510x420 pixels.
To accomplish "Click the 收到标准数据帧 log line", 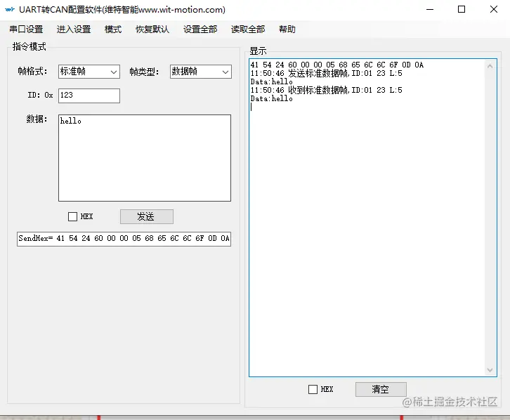I will click(x=326, y=90).
